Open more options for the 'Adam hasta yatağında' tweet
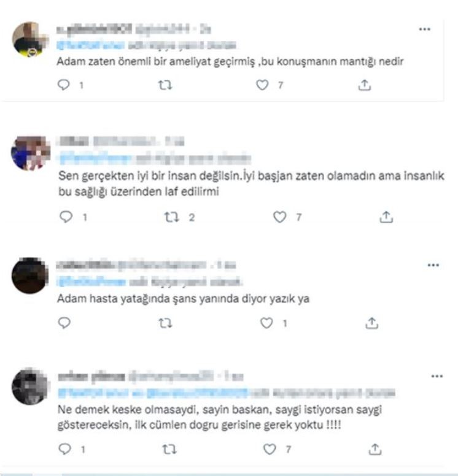The height and width of the screenshot is (476, 458). 433,266
